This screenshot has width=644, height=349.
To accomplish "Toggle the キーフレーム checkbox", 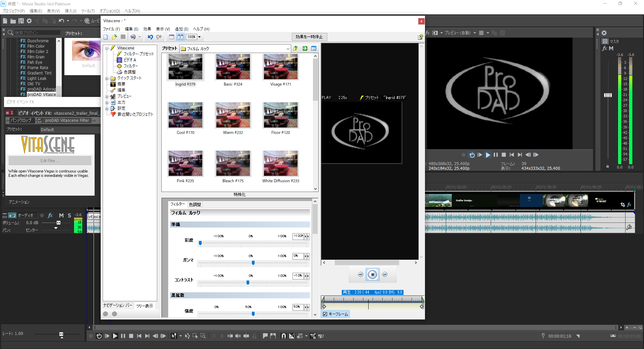I will [x=325, y=314].
